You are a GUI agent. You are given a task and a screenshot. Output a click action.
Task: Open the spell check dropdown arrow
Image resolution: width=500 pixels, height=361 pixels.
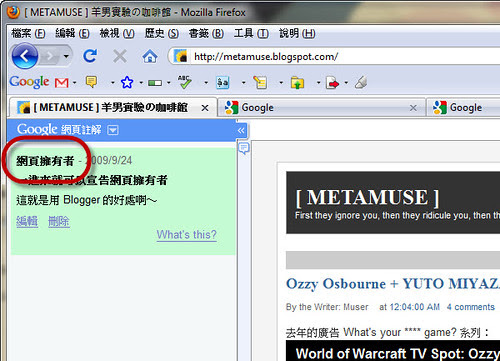(206, 82)
